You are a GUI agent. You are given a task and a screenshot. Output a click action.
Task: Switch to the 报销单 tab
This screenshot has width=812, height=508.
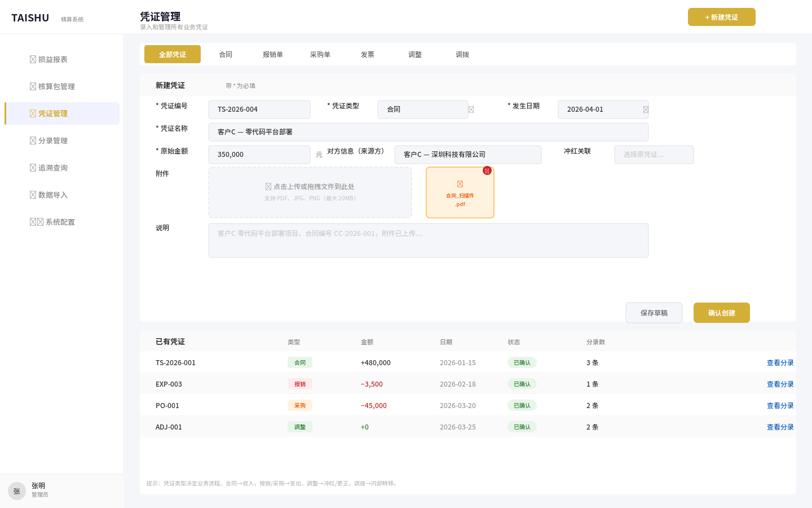[x=273, y=54]
